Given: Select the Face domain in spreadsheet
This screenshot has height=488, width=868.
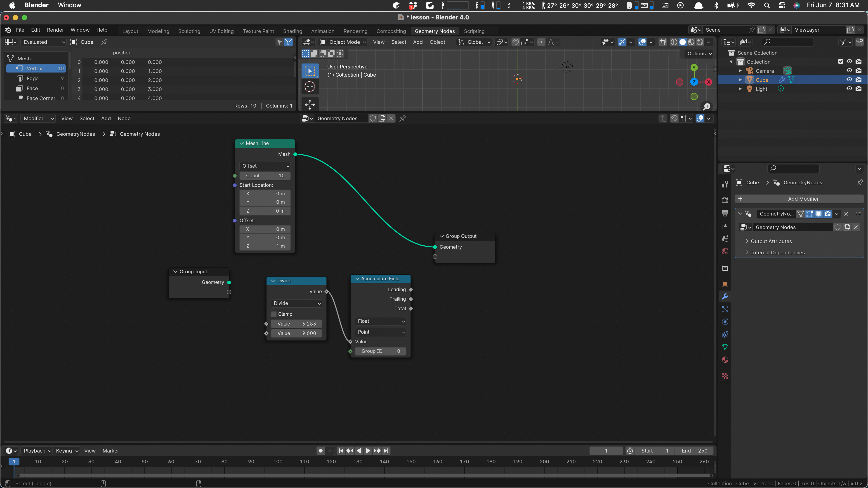Looking at the screenshot, I should point(36,88).
